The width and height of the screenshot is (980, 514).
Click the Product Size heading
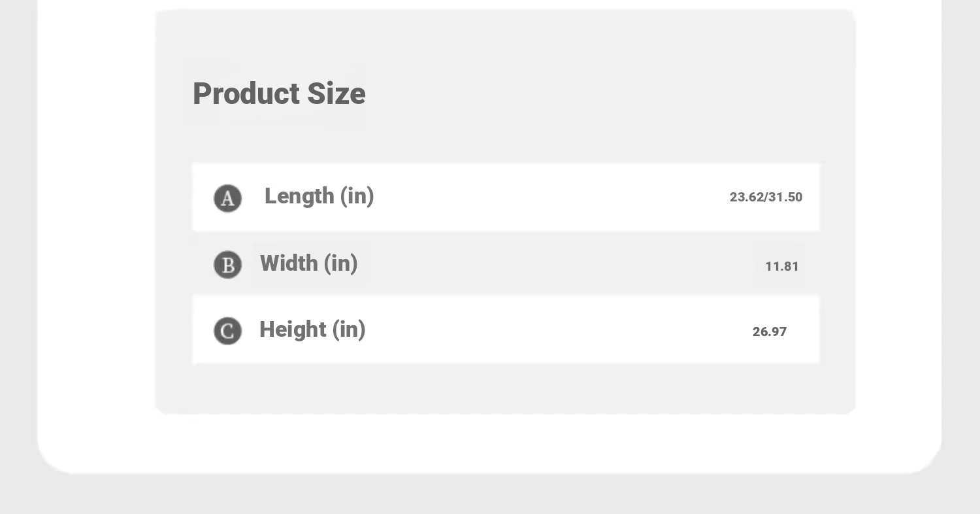(279, 94)
